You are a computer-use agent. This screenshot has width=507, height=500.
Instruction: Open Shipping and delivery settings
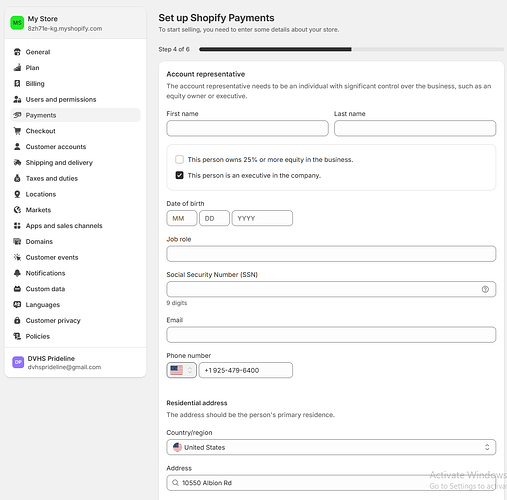(x=75, y=162)
